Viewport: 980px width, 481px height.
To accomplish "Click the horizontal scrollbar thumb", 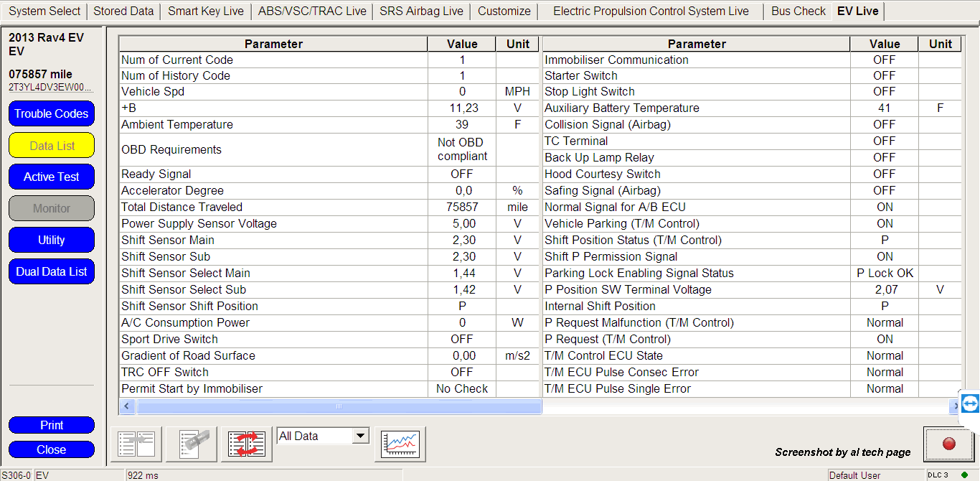I will tap(339, 407).
